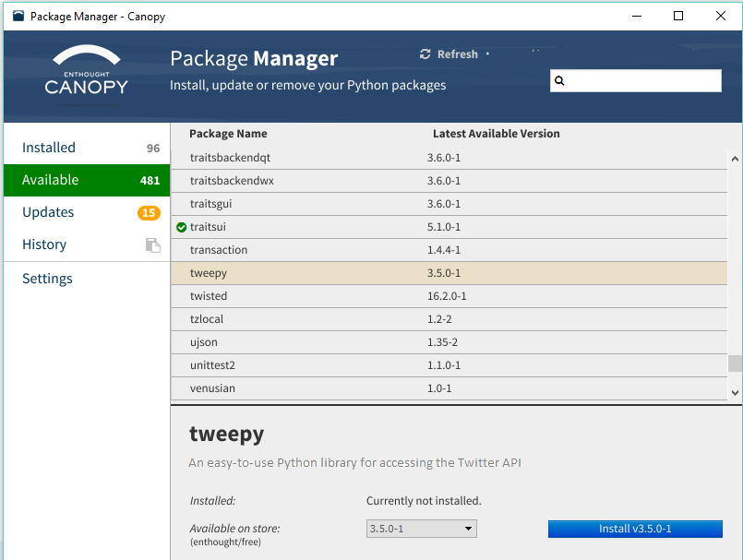Open the Installed packages tab
The height and width of the screenshot is (560, 743).
click(87, 148)
